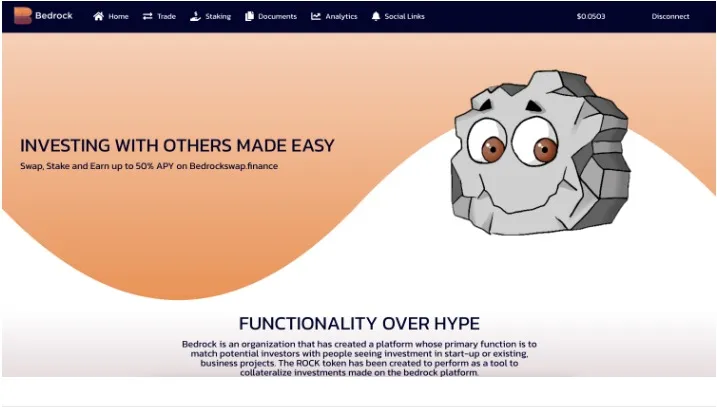717x407 pixels.
Task: Disconnect the wallet
Action: [670, 16]
